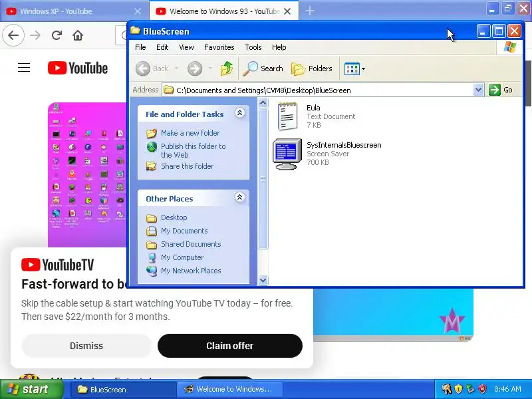
Task: Click Publish this folder to the Web
Action: (193, 150)
